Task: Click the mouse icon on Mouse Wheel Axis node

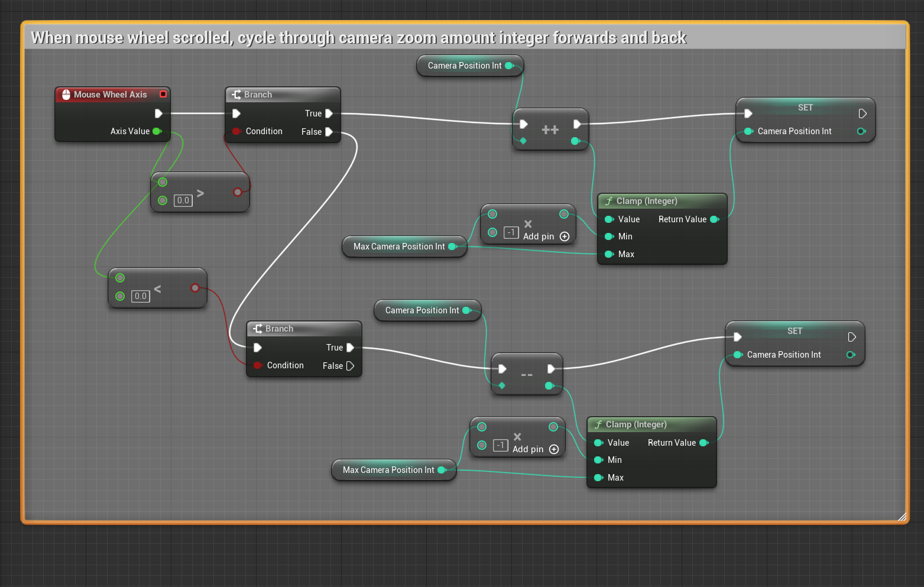Action: tap(66, 95)
